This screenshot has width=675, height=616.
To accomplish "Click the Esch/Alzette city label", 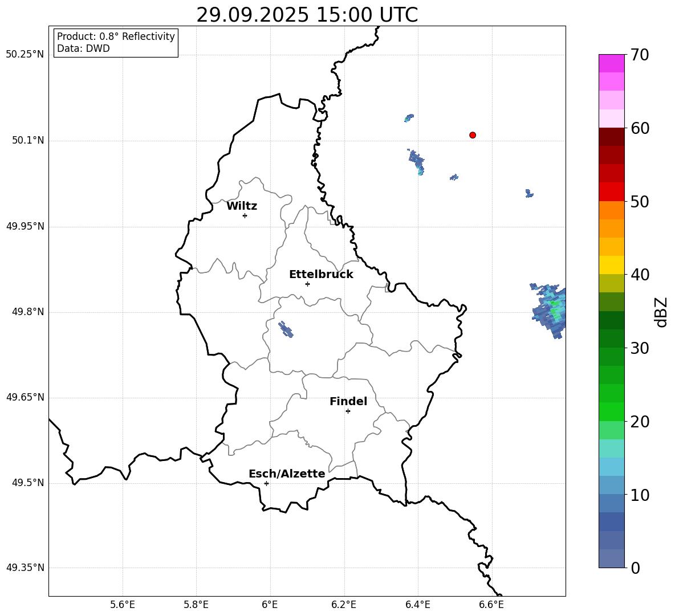I will click(x=287, y=474).
